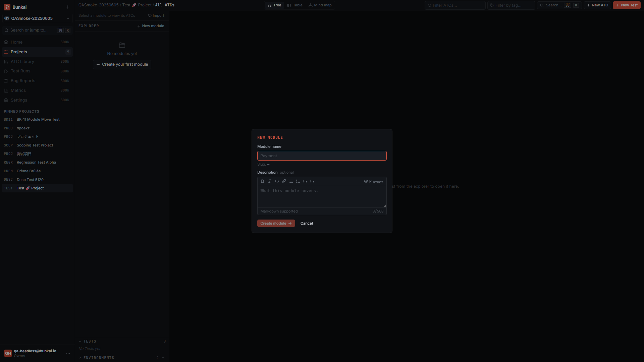Apply H3 heading in the description toolbar
This screenshot has height=362, width=644.
pyautogui.click(x=312, y=181)
